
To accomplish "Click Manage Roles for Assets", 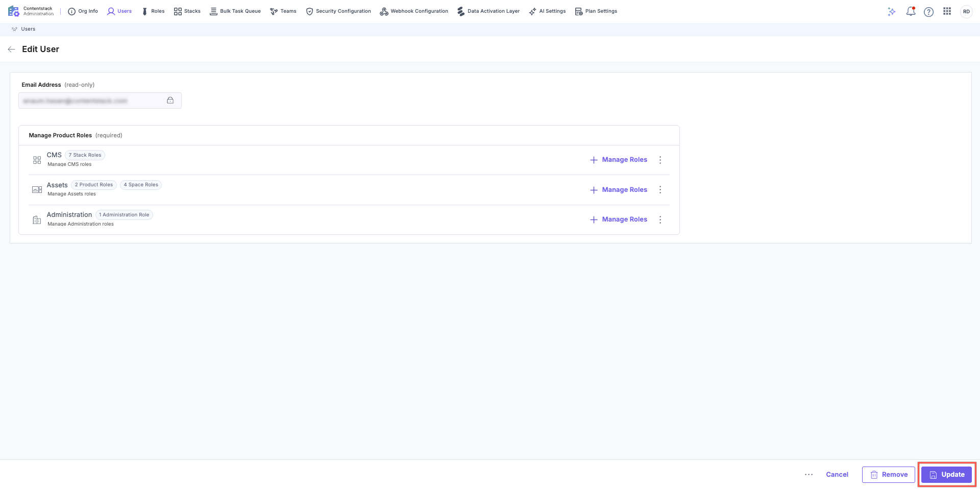I will point(619,190).
